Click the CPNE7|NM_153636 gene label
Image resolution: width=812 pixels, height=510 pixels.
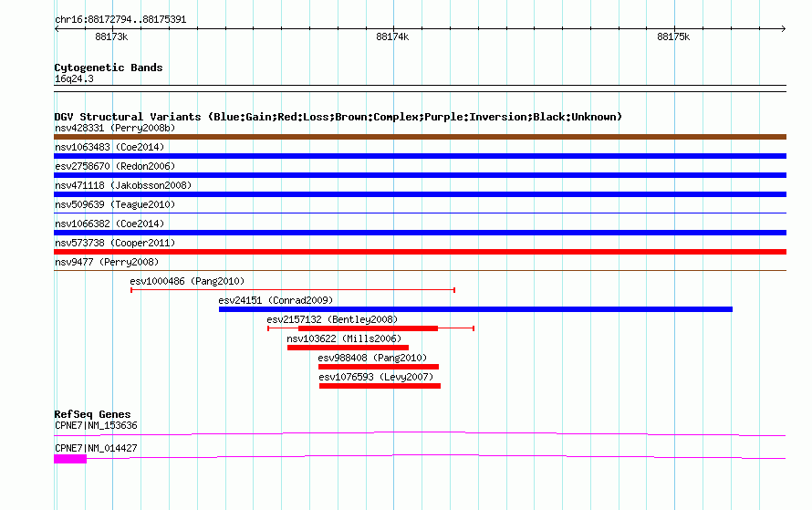96,425
